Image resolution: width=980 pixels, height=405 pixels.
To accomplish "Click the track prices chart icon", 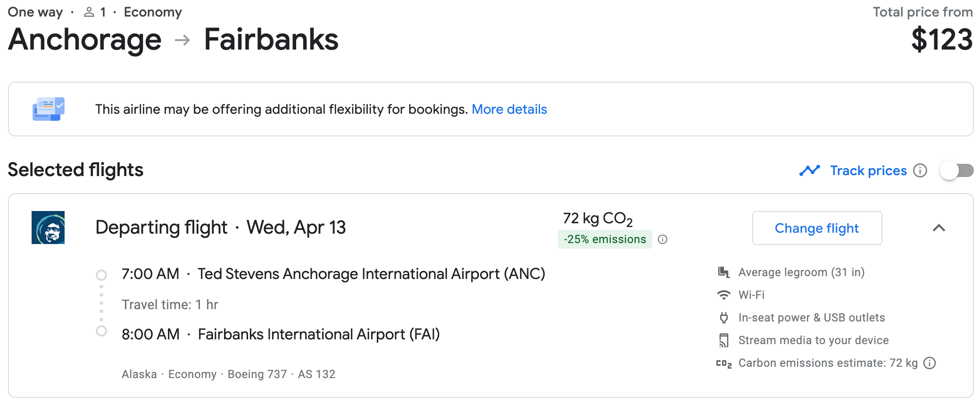I will pos(809,170).
